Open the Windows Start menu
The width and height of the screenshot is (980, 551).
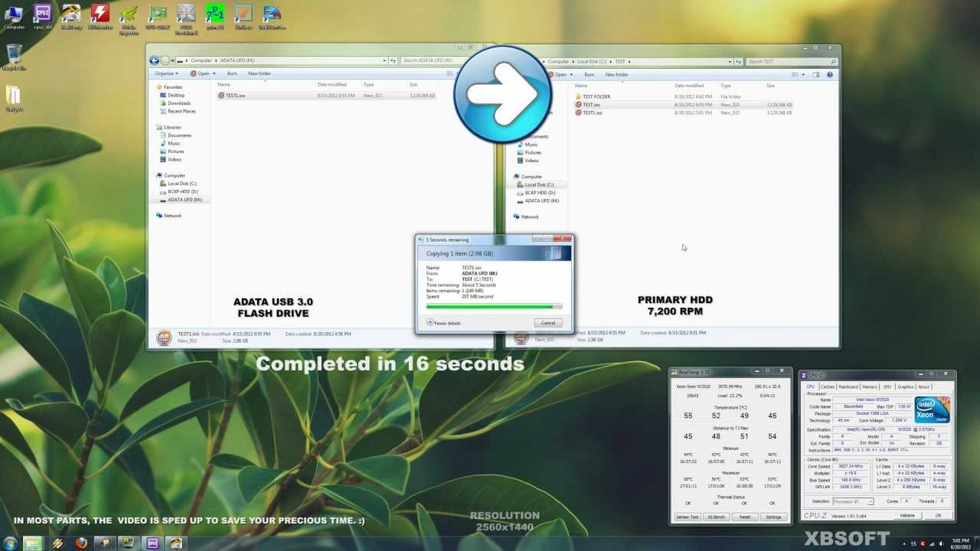tap(10, 543)
